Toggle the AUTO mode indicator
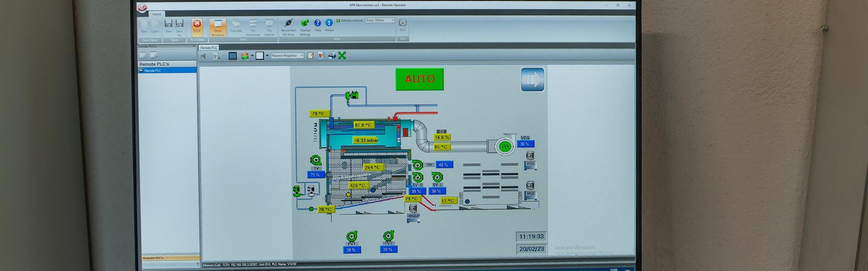Image resolution: width=868 pixels, height=271 pixels. point(419,79)
